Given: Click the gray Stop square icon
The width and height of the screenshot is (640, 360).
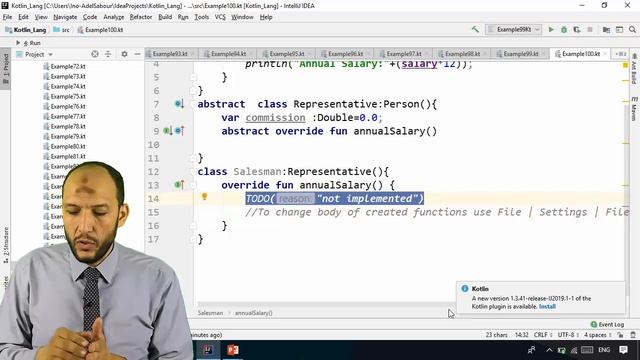Looking at the screenshot, I should (590, 29).
